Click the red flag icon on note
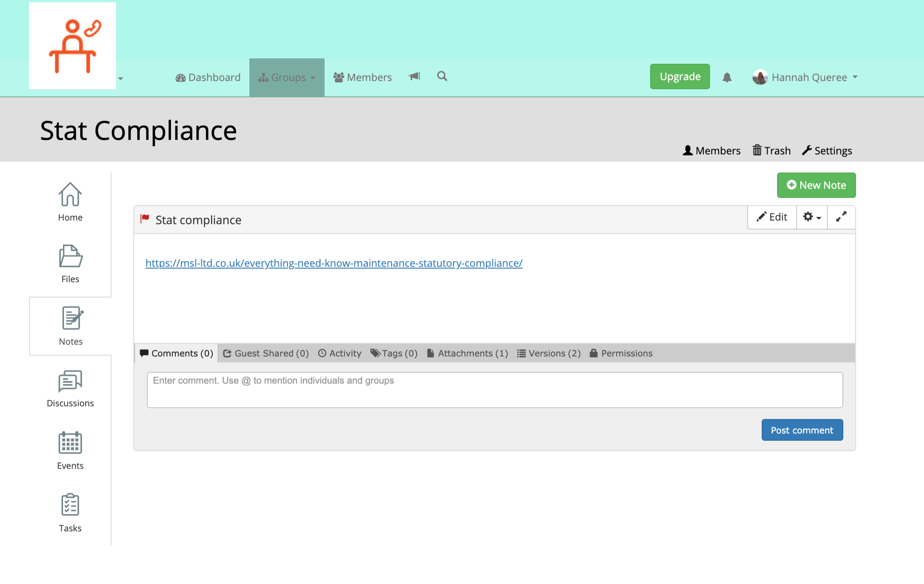Image resolution: width=924 pixels, height=584 pixels. click(145, 219)
